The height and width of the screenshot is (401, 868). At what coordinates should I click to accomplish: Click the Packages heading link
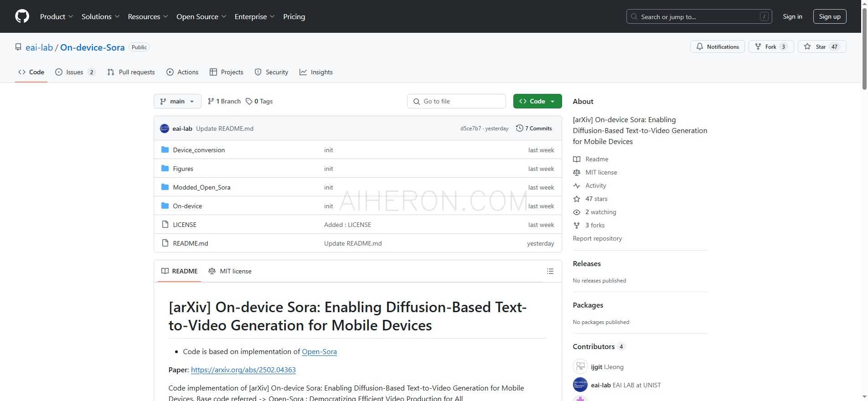coord(588,305)
